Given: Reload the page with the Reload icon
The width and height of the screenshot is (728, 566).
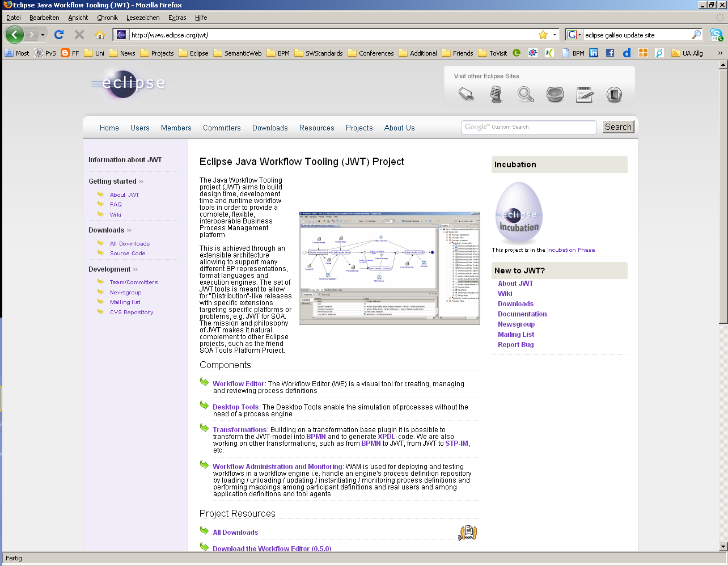Looking at the screenshot, I should click(x=59, y=35).
